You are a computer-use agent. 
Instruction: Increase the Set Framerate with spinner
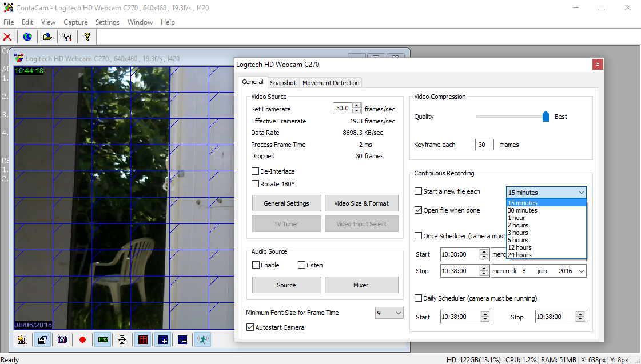(x=357, y=106)
